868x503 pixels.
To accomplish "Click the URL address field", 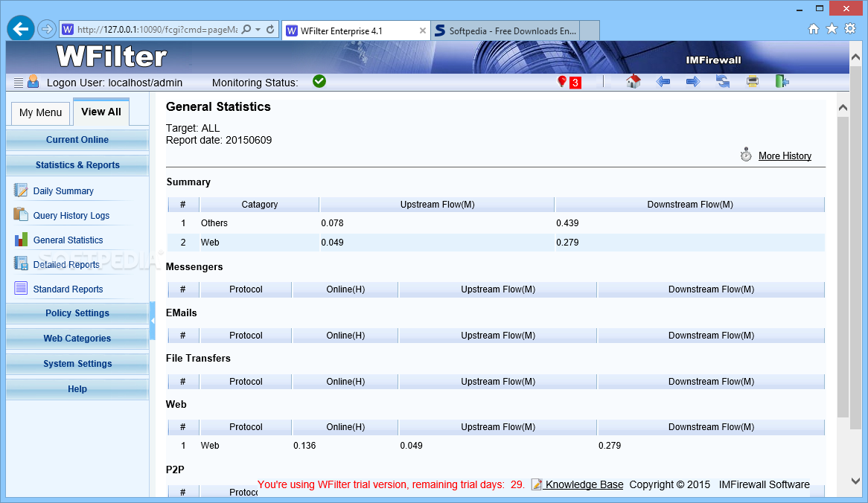I will click(156, 29).
